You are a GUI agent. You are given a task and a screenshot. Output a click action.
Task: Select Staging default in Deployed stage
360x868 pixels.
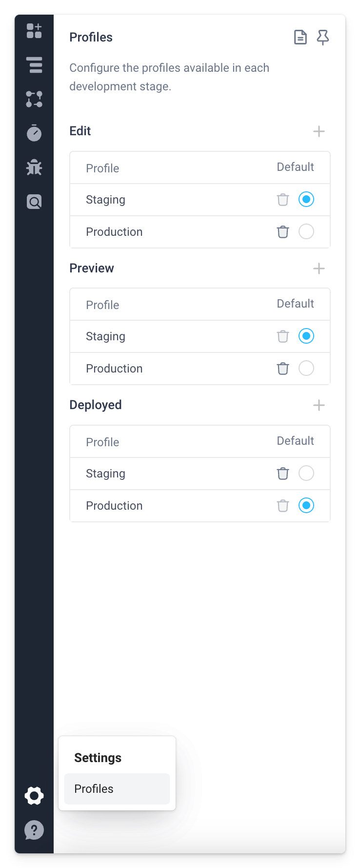[x=306, y=473]
